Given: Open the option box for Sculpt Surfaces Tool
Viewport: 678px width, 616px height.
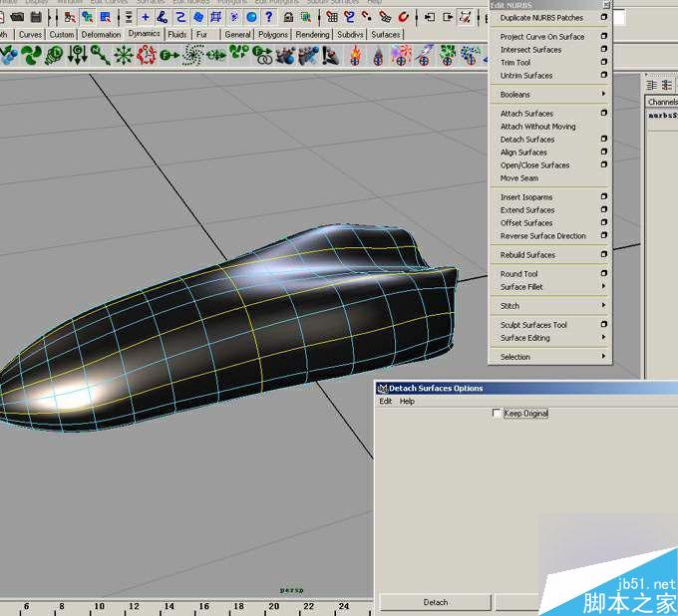Looking at the screenshot, I should click(x=604, y=324).
